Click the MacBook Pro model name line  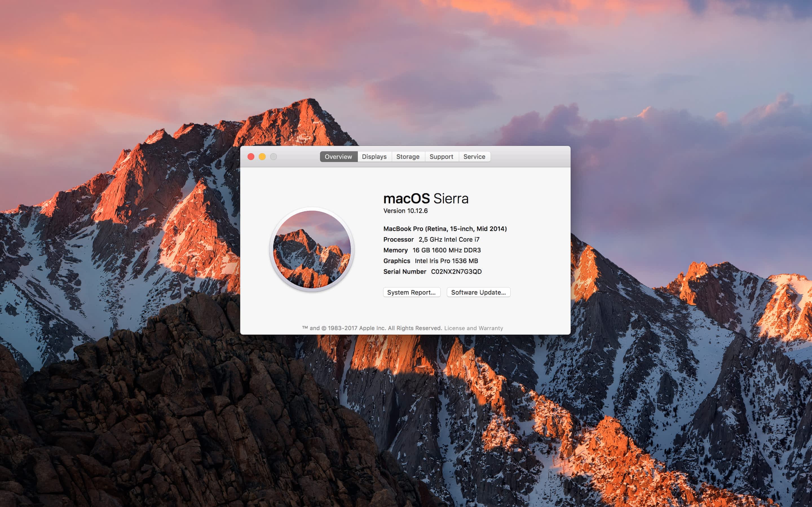[445, 229]
